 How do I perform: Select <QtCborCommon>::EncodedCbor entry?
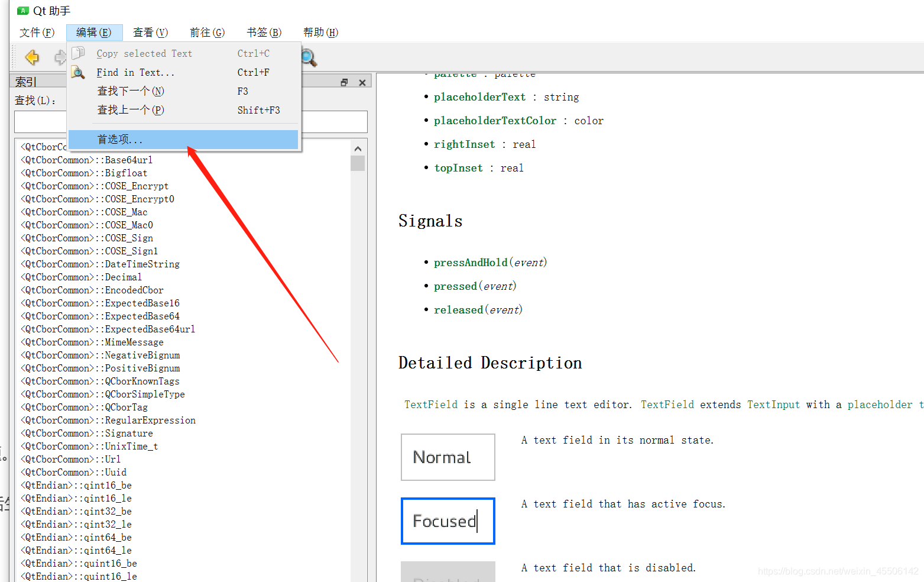coord(92,290)
